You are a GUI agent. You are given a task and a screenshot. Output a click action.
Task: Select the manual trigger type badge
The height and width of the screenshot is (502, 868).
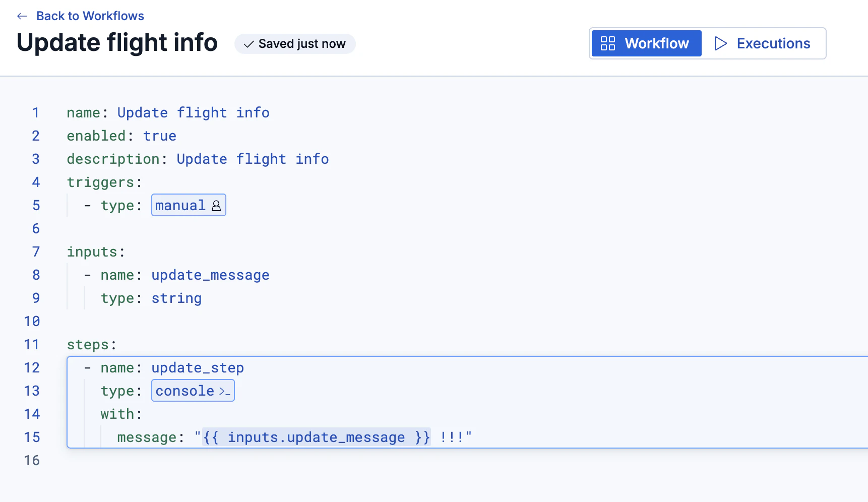[189, 205]
